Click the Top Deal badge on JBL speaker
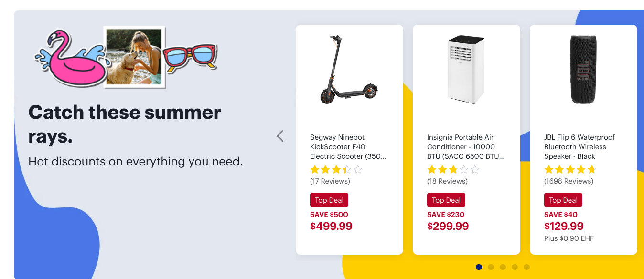The width and height of the screenshot is (644, 279). (x=563, y=200)
